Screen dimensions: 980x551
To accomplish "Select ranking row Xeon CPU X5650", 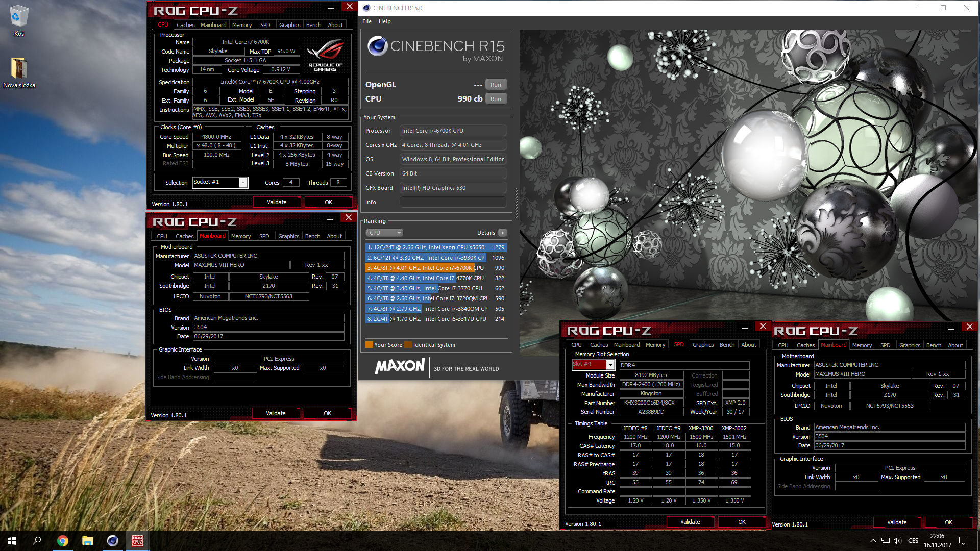I will [x=435, y=247].
